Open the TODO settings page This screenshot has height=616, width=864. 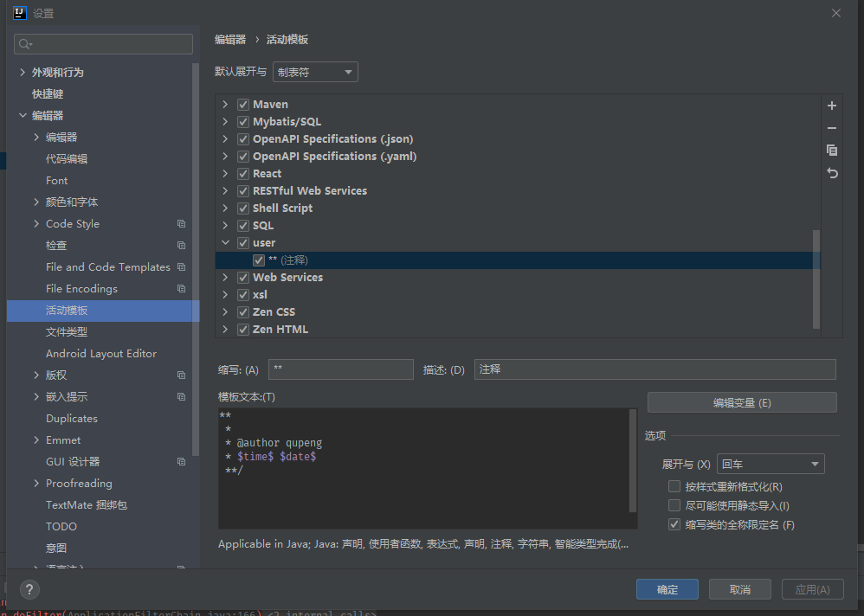61,526
